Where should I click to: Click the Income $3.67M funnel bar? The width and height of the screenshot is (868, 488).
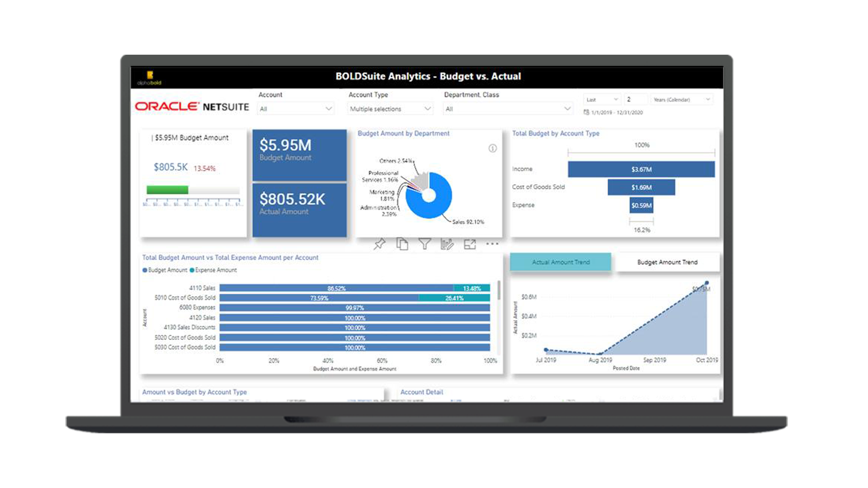(x=641, y=169)
